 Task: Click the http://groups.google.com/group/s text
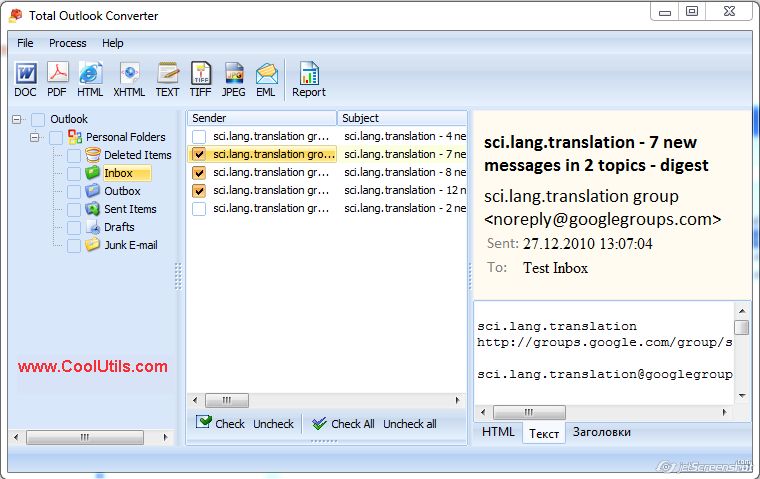click(x=604, y=342)
